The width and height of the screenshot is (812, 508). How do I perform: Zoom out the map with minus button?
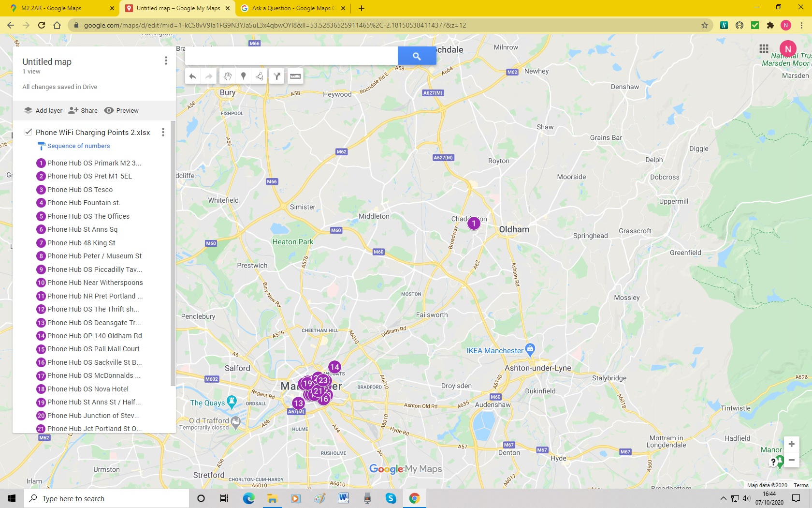click(x=791, y=460)
